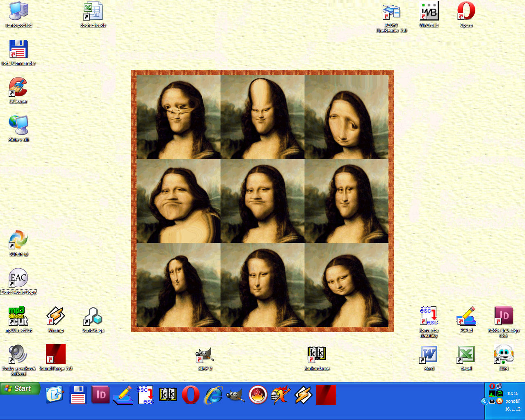Launch Internet Explorer from the quick launch bar
The image size is (525, 420).
(213, 395)
